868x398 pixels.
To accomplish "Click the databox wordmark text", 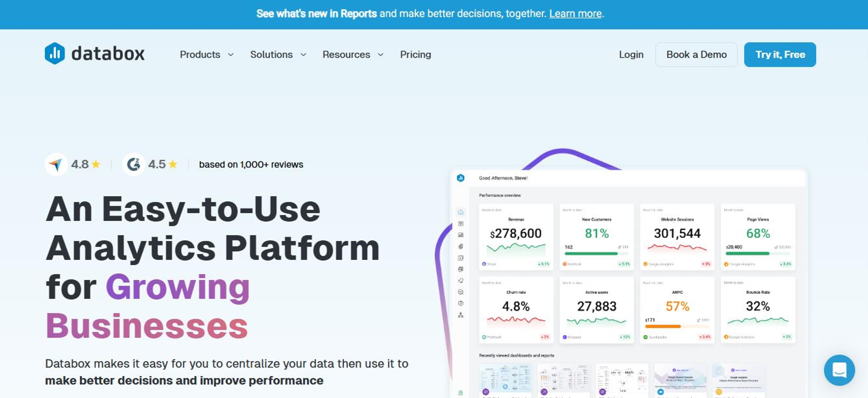I will (108, 54).
